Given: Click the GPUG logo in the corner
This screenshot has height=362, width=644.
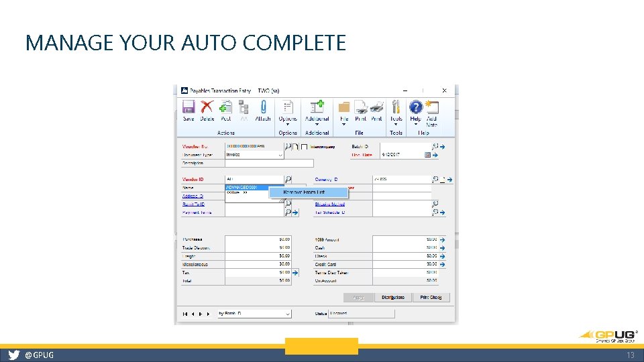Looking at the screenshot, I should tap(608, 336).
